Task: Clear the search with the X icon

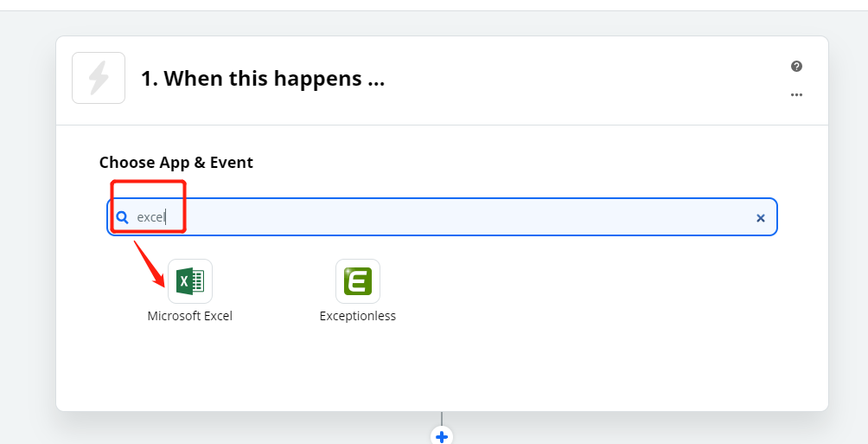Action: pos(761,218)
